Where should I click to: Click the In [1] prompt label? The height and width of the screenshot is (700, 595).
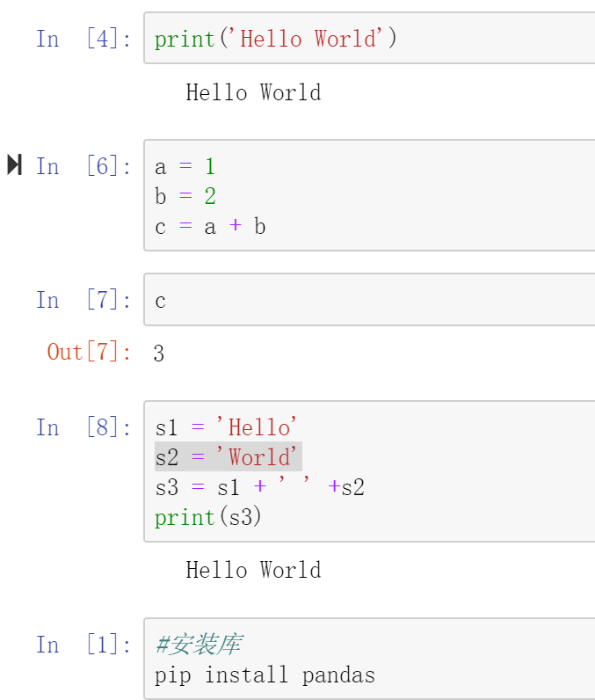click(83, 645)
